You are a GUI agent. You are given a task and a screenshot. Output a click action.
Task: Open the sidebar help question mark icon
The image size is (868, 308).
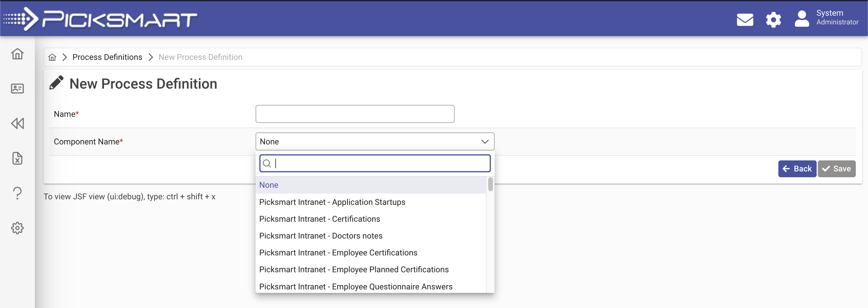click(17, 193)
